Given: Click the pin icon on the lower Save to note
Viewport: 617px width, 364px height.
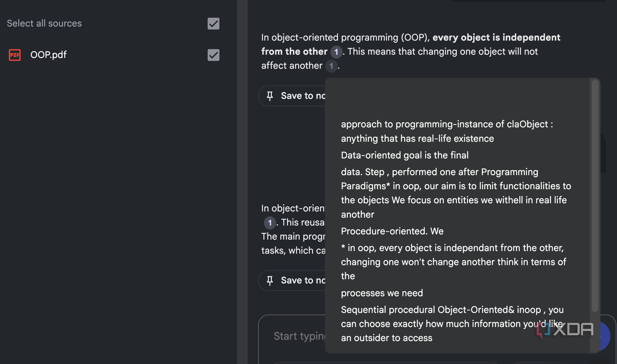Looking at the screenshot, I should 270,280.
